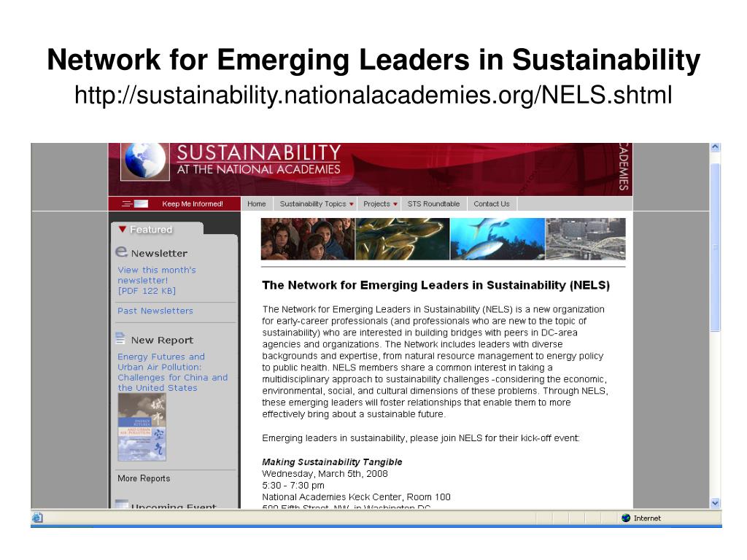Click the National Academies Keck Center, Room 100 text
Image resolution: width=747 pixels, height=560 pixels.
click(x=356, y=497)
